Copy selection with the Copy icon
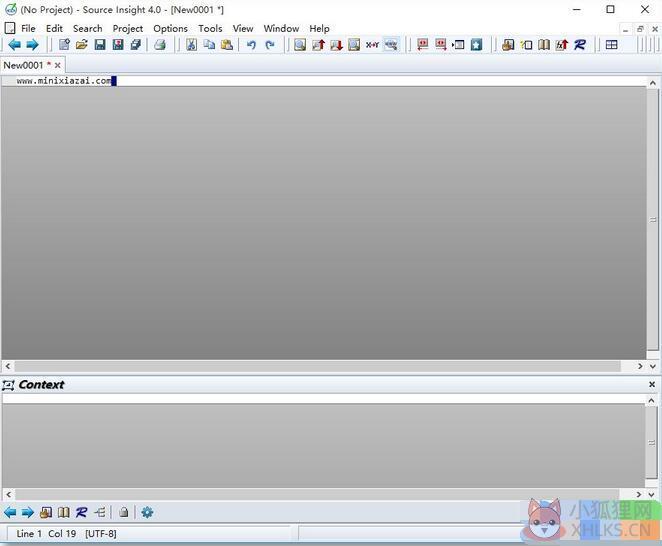The image size is (662, 546). point(209,44)
